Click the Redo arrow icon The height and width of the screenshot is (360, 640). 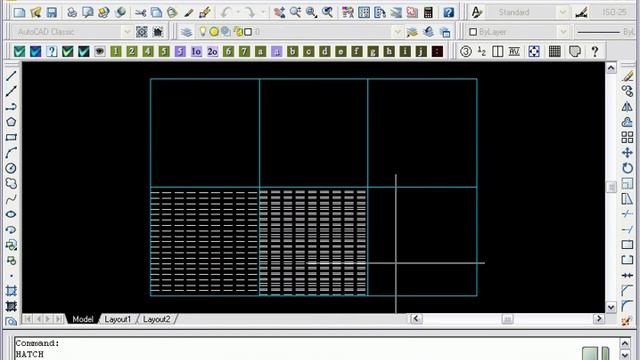tap(250, 13)
